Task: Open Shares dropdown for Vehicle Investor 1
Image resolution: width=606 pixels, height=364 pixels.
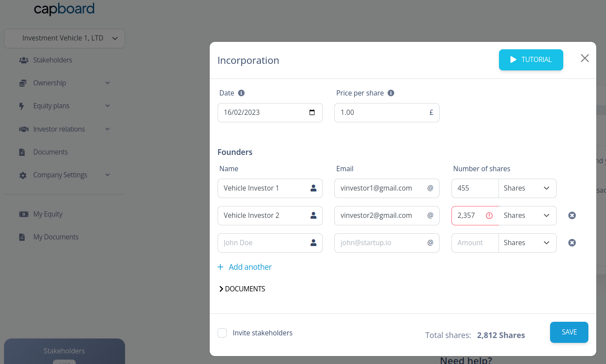Action: [x=528, y=188]
